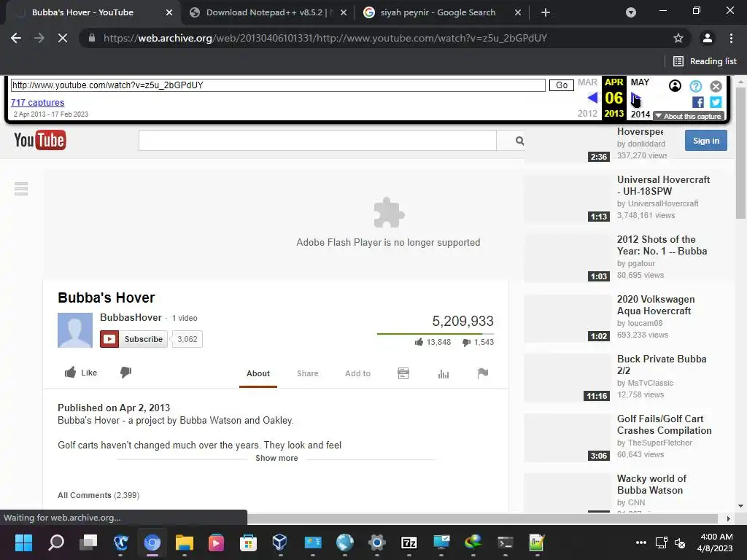Viewport: 747px width, 560px height.
Task: Stop loading the page with X button
Action: click(63, 38)
